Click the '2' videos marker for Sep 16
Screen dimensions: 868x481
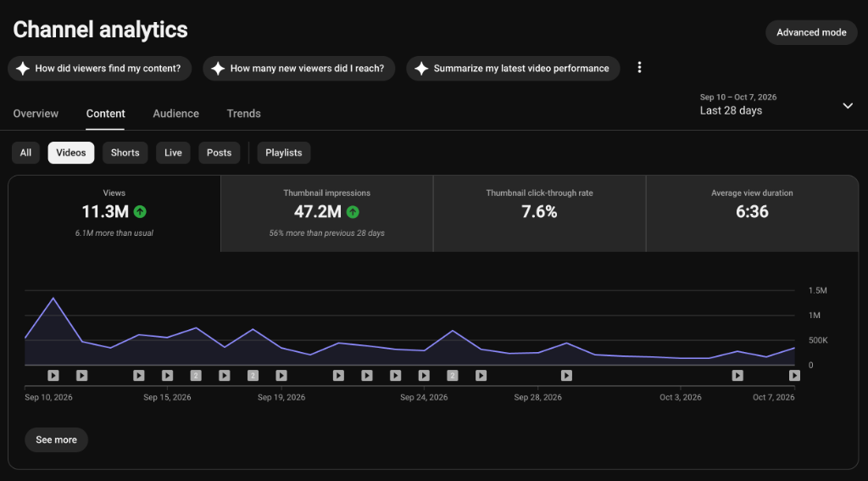[196, 376]
